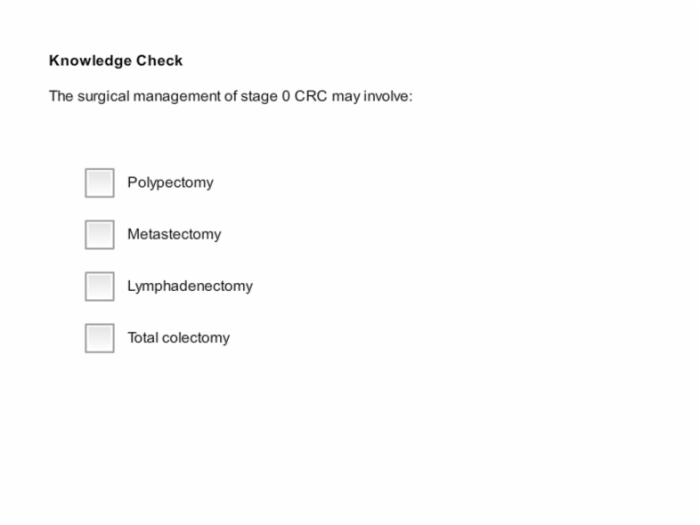
Task: Enable the Lymphadenectomy checkbox
Action: [100, 286]
